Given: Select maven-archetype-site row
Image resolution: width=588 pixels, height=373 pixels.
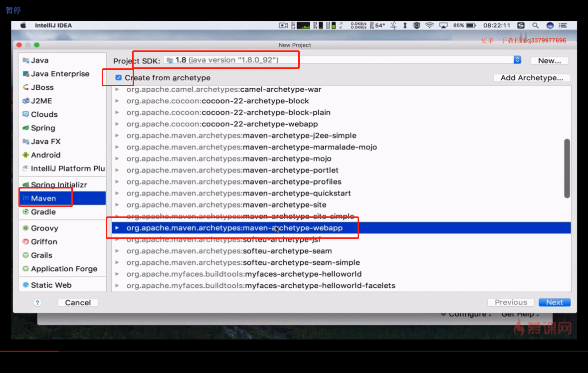Looking at the screenshot, I should [341, 204].
